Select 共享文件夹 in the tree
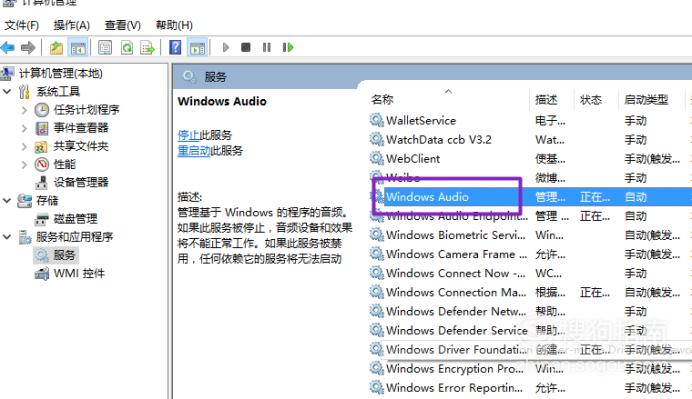 (x=81, y=146)
